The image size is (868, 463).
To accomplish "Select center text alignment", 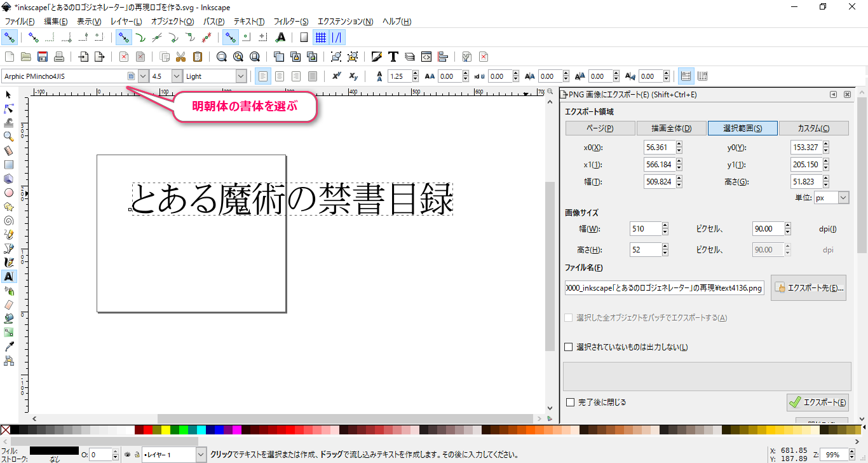I will [x=279, y=76].
